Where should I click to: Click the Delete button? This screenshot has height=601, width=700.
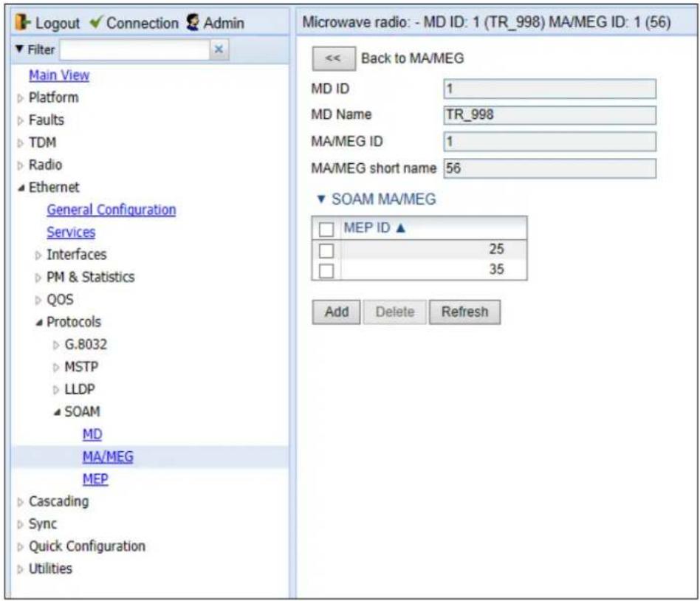tap(394, 312)
